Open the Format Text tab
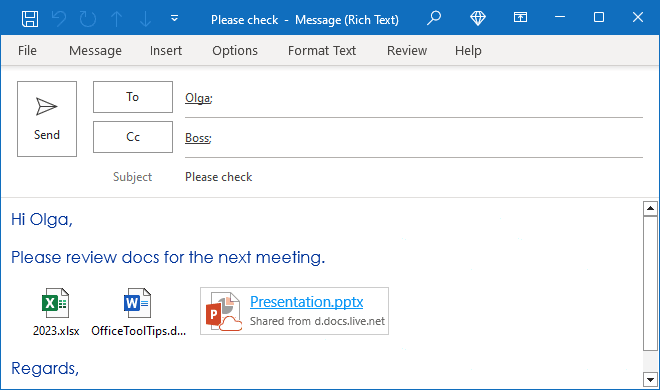This screenshot has width=660, height=390. 322,50
